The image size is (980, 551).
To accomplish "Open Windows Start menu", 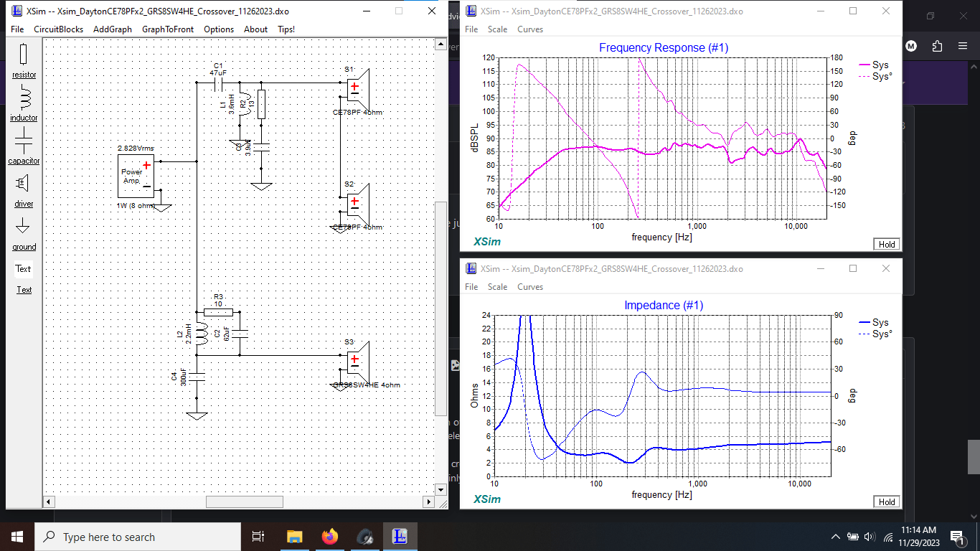I will (17, 536).
